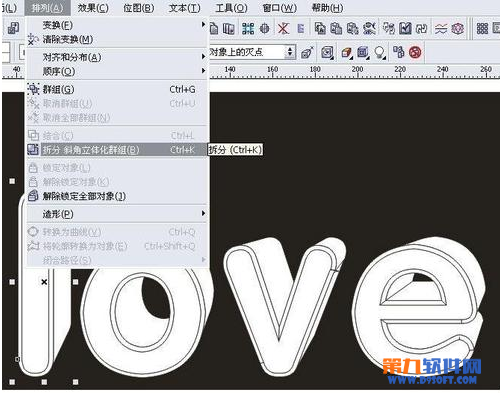The width and height of the screenshot is (500, 393).
Task: Click the greyed 转换为曲线(V) entry
Action: tap(117, 232)
